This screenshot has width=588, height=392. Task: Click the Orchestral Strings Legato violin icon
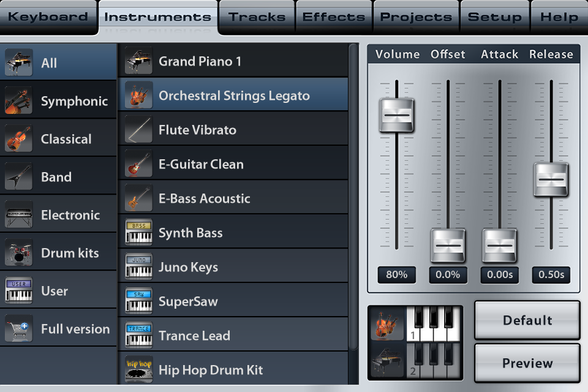[138, 95]
